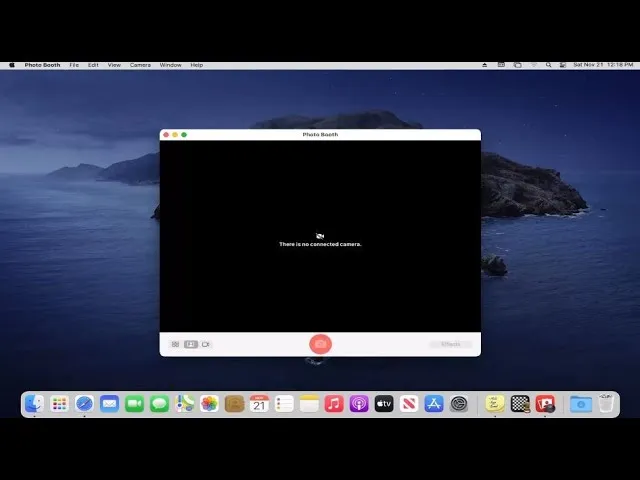This screenshot has height=480, width=640.
Task: Open Podcasts from the Dock
Action: [x=359, y=404]
